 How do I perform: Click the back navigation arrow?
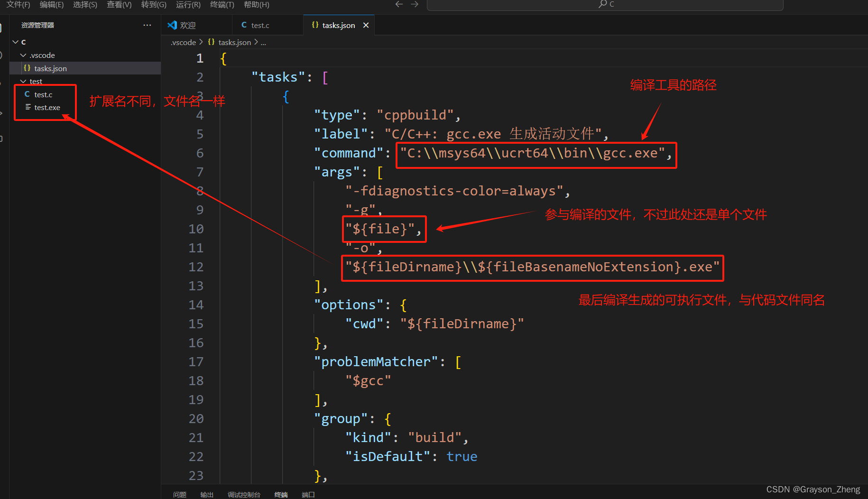(399, 4)
